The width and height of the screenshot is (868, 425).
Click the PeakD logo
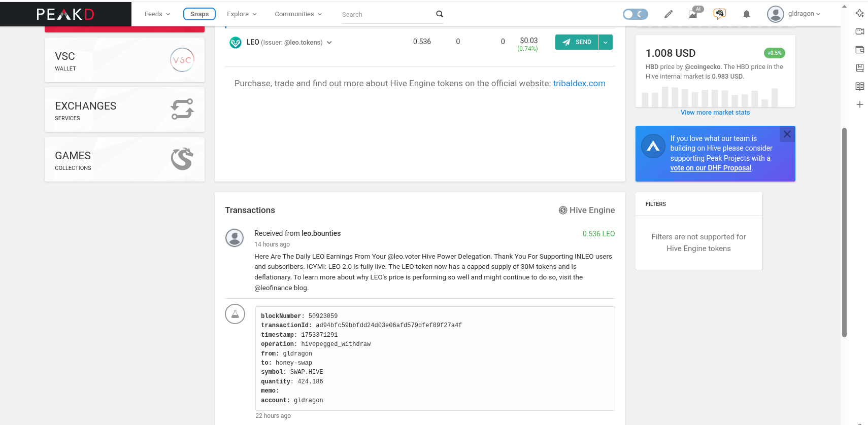click(x=65, y=14)
